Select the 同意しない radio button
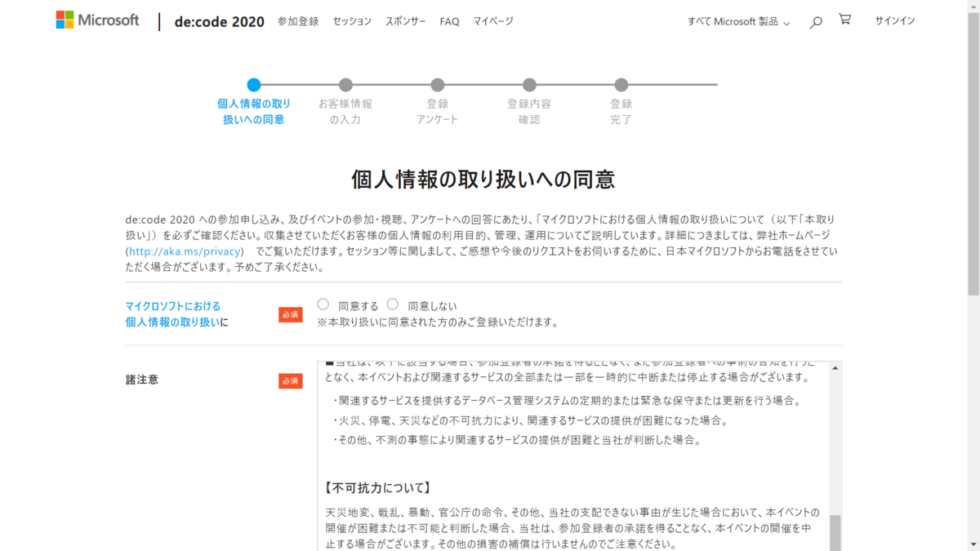This screenshot has height=551, width=980. tap(393, 304)
